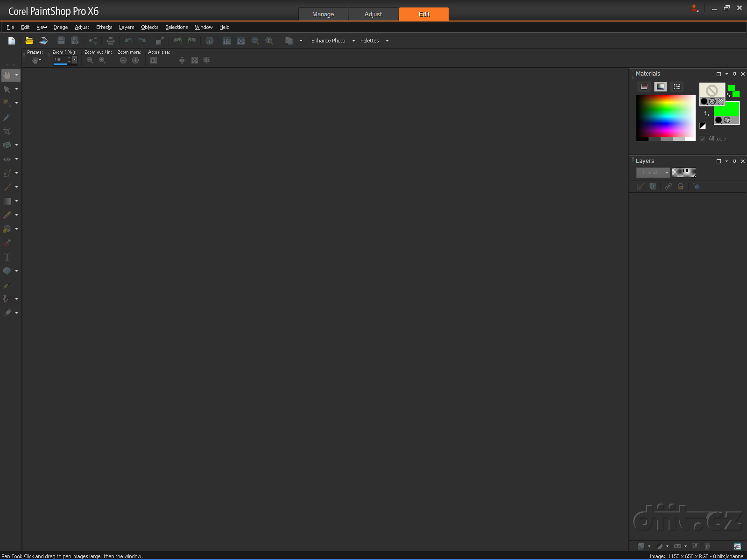Click the Image Information icon
The height and width of the screenshot is (560, 747).
[210, 41]
